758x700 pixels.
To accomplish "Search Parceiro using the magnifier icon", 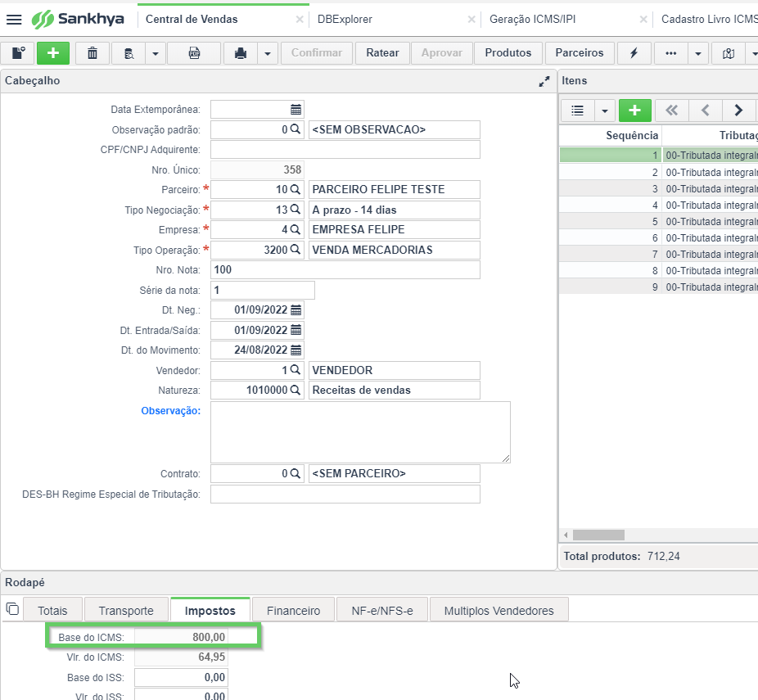I will (295, 189).
